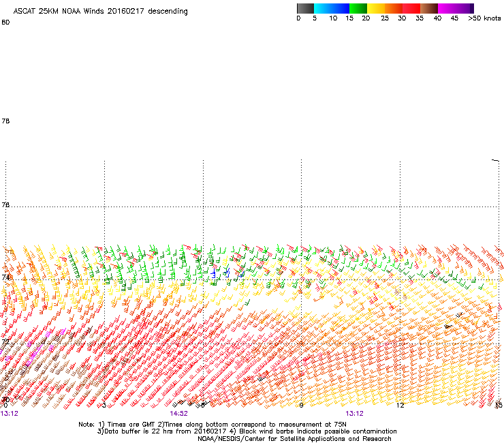Viewport: 504px width, 443px height.
Task: Click the '12' longitude axis label
Action: click(x=400, y=406)
